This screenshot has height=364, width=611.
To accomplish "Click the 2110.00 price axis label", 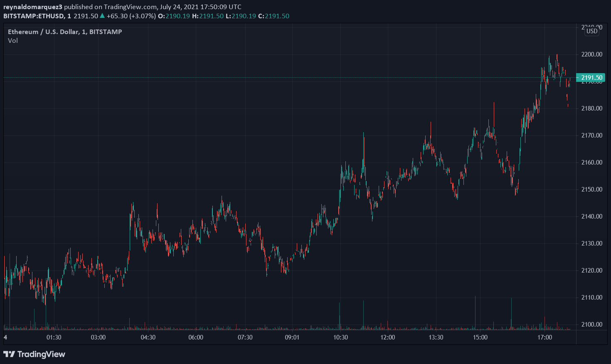I will [x=591, y=298].
